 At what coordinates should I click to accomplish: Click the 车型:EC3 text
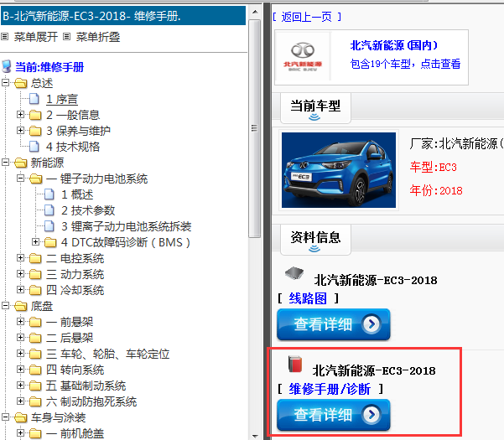(433, 168)
